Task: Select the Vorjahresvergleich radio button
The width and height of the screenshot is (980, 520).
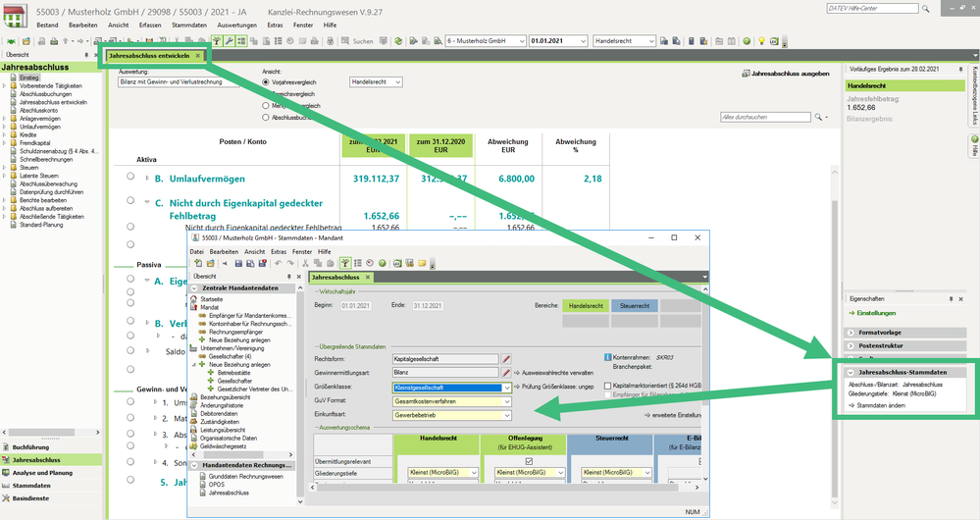Action: [x=266, y=82]
